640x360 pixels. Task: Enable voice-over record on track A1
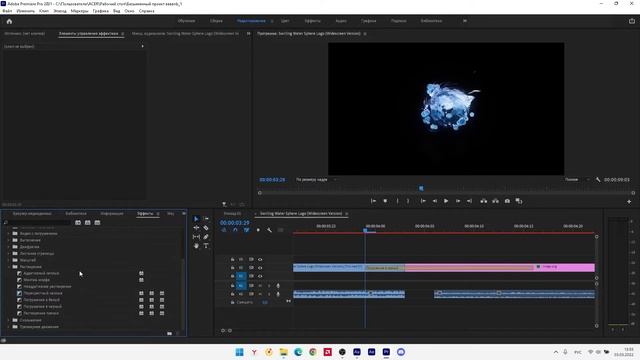(278, 286)
